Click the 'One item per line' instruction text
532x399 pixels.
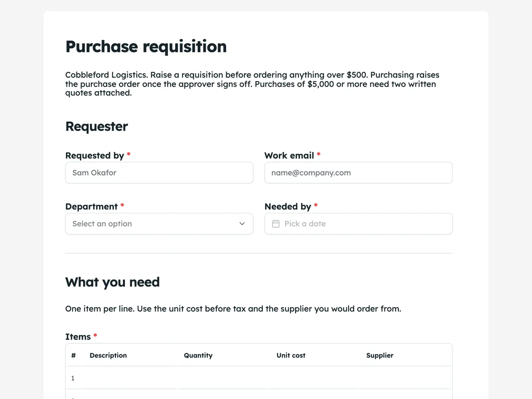pyautogui.click(x=233, y=309)
